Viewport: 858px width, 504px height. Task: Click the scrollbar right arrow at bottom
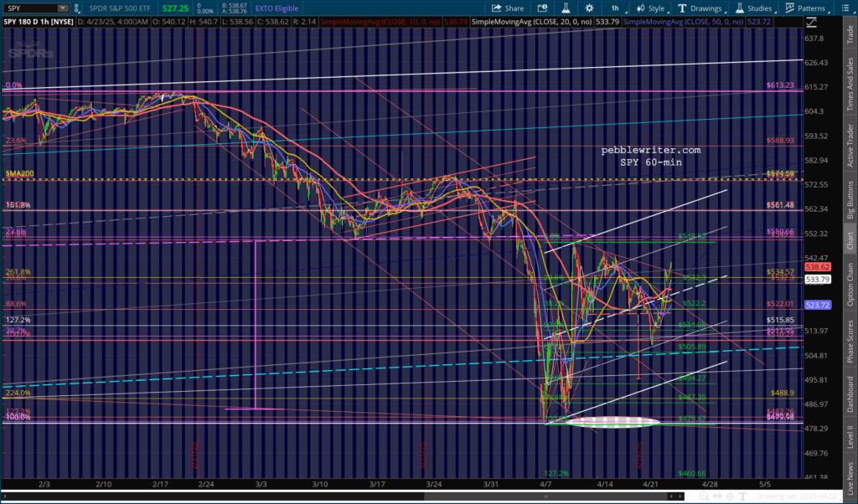coord(680,496)
